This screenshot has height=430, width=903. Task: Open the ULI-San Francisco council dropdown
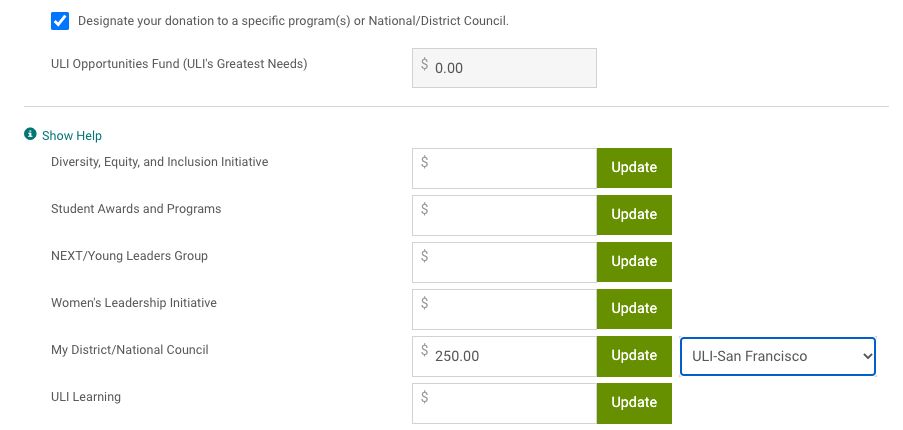click(777, 356)
